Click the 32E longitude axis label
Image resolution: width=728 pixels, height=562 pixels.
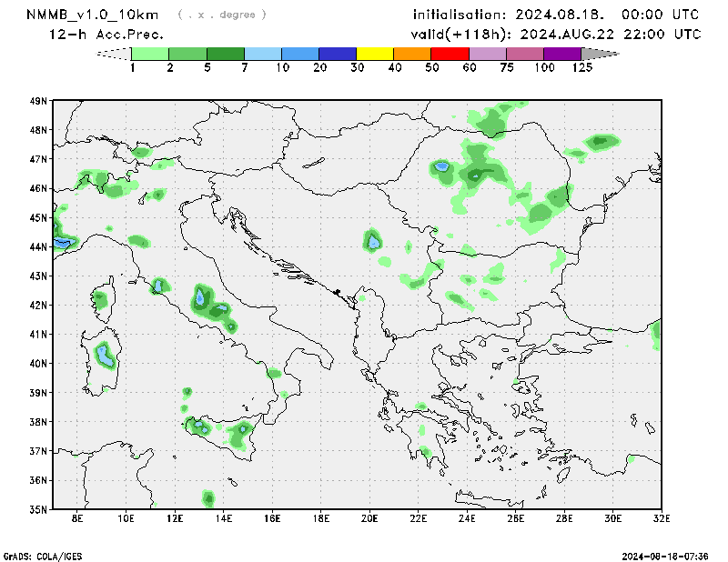click(x=662, y=518)
